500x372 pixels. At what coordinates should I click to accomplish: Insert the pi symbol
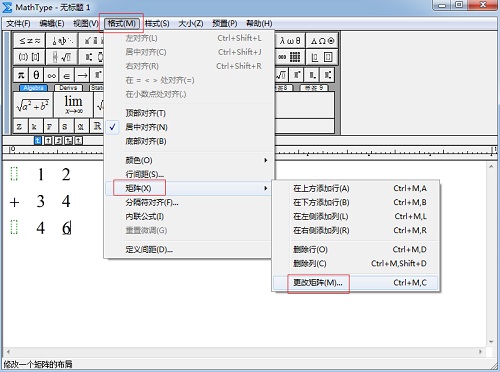tap(21, 75)
